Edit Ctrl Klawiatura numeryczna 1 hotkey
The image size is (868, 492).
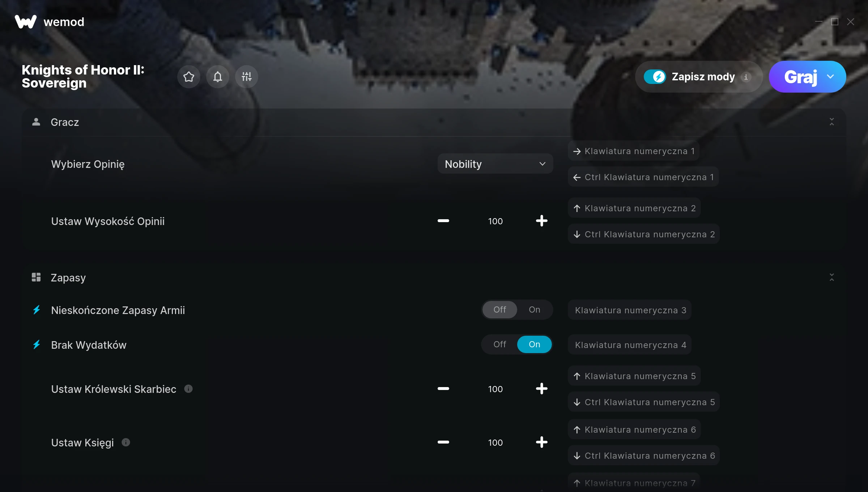[643, 177]
